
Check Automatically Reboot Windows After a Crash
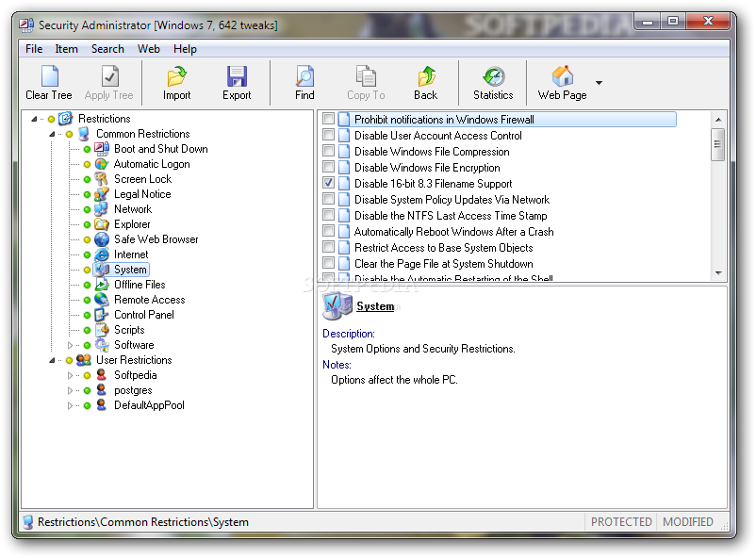[x=328, y=231]
